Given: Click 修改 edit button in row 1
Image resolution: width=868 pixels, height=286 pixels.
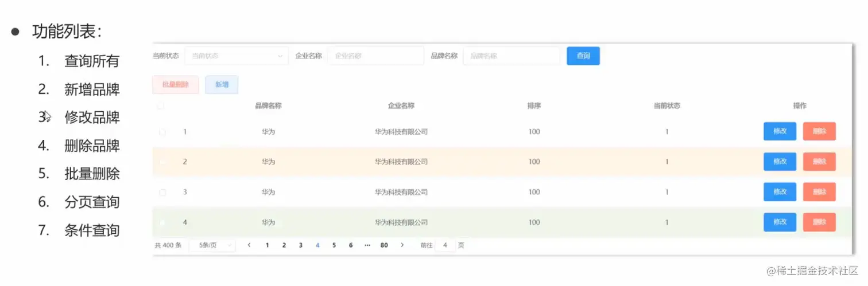Looking at the screenshot, I should 780,131.
